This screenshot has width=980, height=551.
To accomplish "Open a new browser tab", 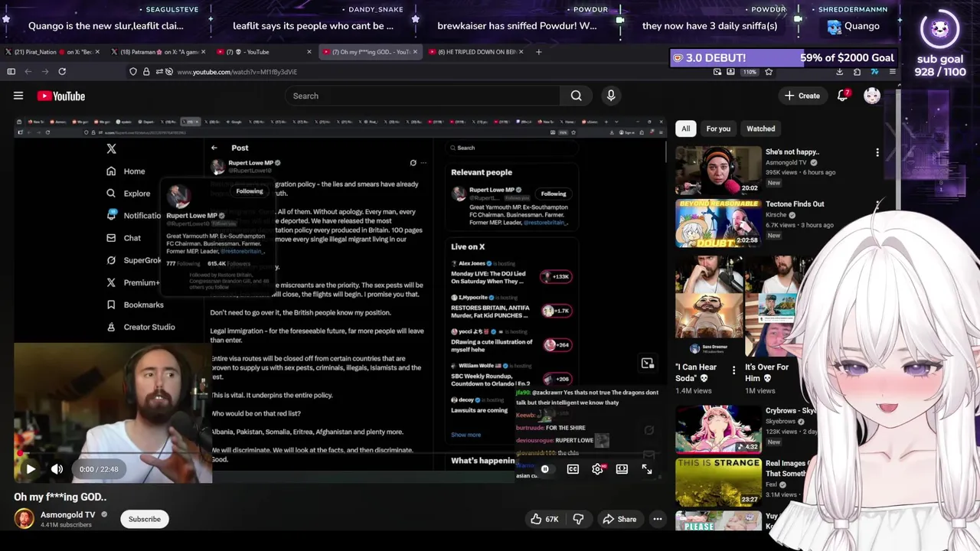I will (538, 52).
